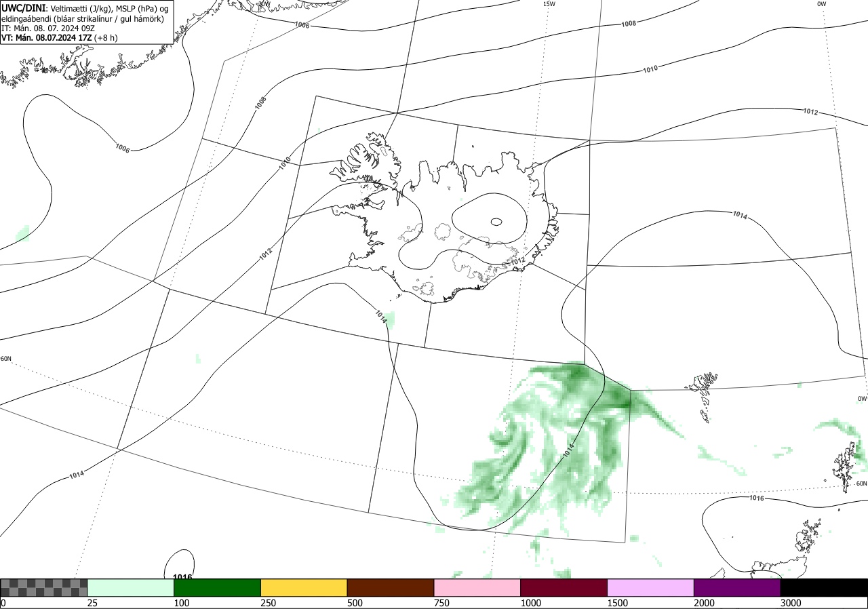Viewport: 868px width, 609px height.
Task: Click the "25" legend scale value
Action: point(93,603)
